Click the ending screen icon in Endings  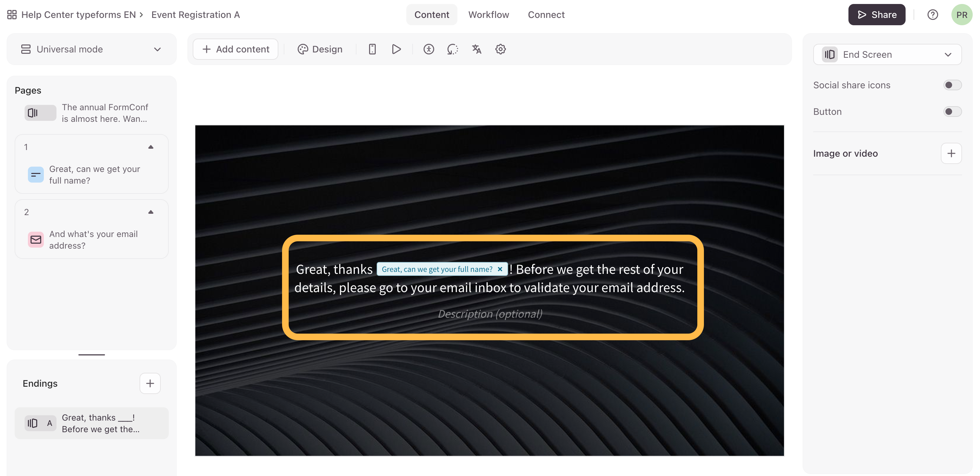33,423
